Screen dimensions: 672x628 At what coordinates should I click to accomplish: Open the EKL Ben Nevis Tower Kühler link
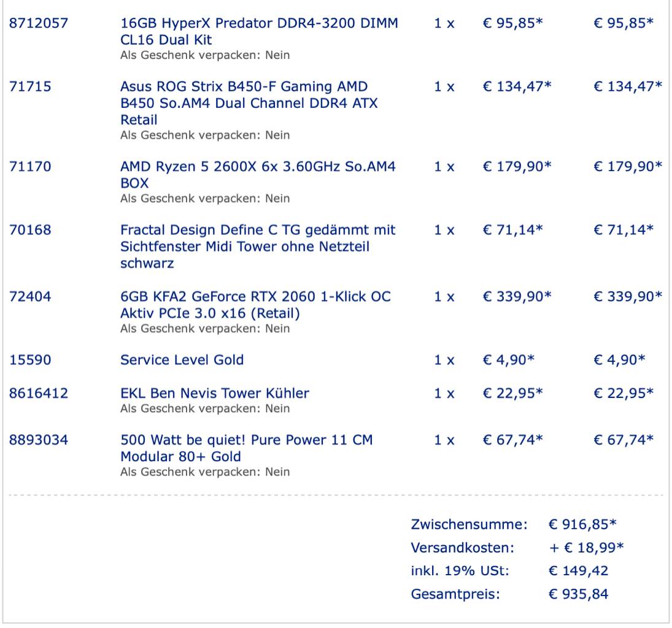click(215, 393)
